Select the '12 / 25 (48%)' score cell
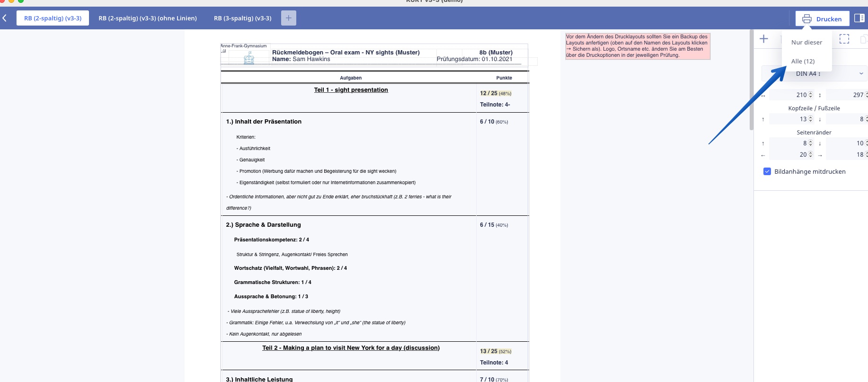868x382 pixels. click(496, 93)
